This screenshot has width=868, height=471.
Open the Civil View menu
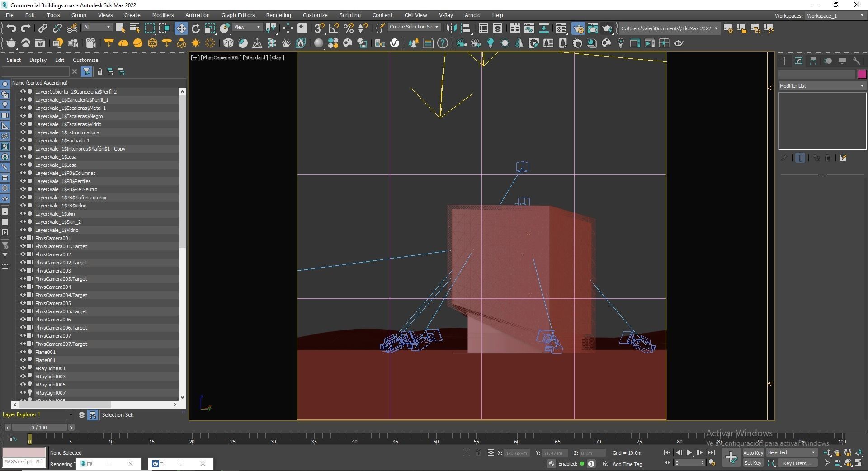pos(415,15)
